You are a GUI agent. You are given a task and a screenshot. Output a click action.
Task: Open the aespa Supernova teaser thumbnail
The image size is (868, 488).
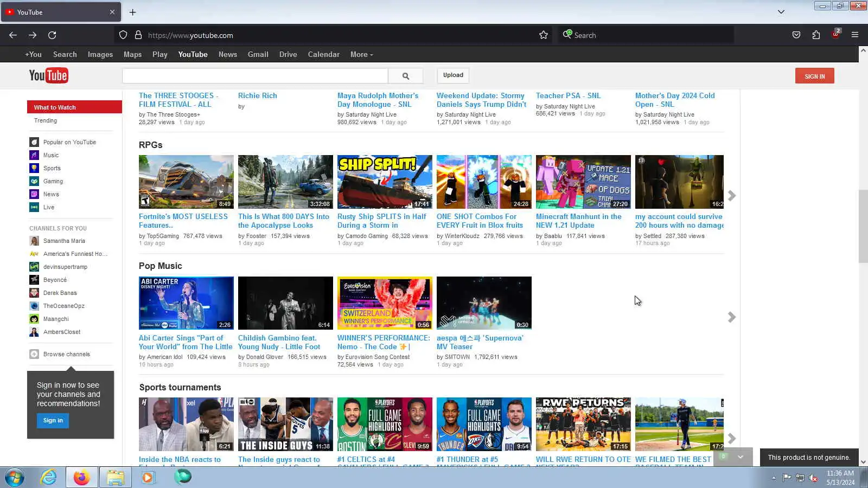tap(484, 303)
